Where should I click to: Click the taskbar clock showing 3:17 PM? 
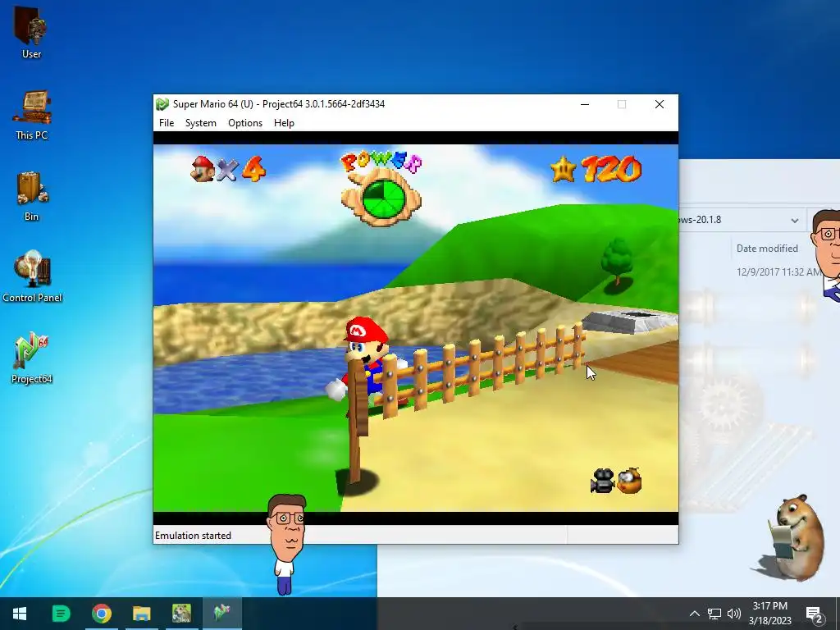tap(769, 614)
